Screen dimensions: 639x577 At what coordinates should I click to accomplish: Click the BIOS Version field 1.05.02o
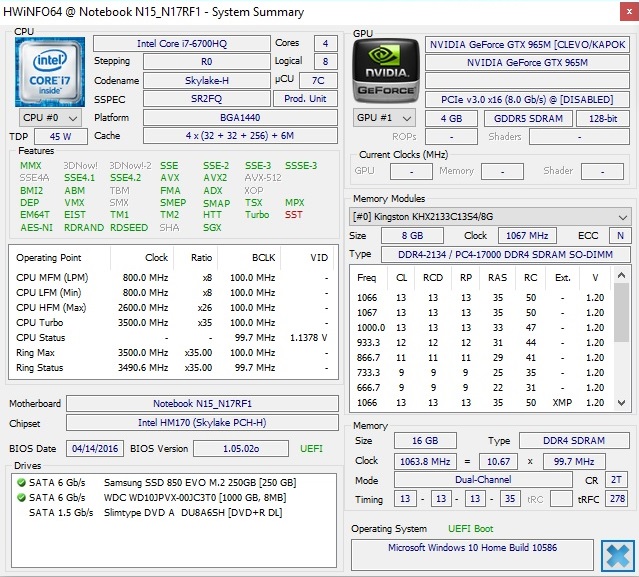241,449
